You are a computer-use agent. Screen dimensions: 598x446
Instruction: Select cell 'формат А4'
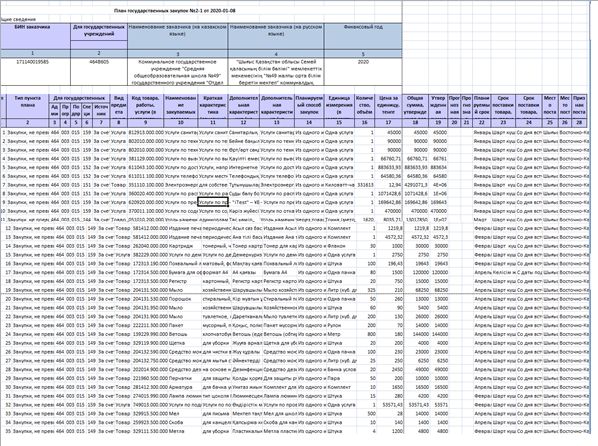click(x=216, y=272)
